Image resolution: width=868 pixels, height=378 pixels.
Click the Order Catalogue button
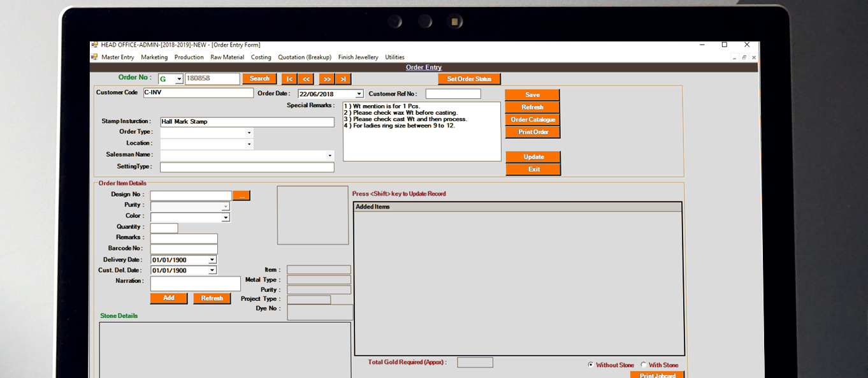coord(533,120)
